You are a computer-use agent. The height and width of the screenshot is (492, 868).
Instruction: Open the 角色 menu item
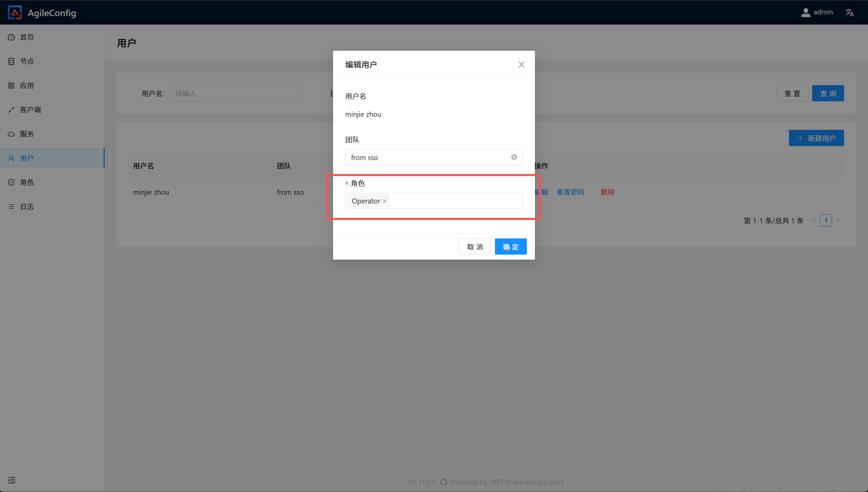pos(26,183)
